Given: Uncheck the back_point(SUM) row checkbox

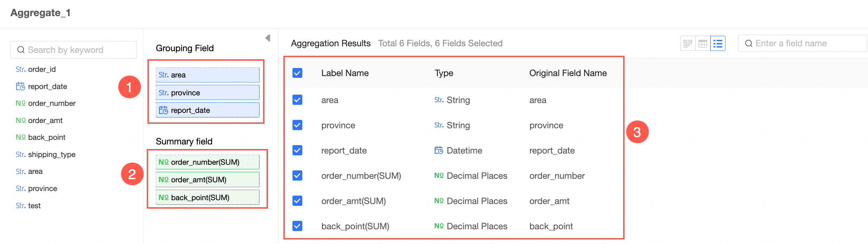Looking at the screenshot, I should pyautogui.click(x=297, y=226).
